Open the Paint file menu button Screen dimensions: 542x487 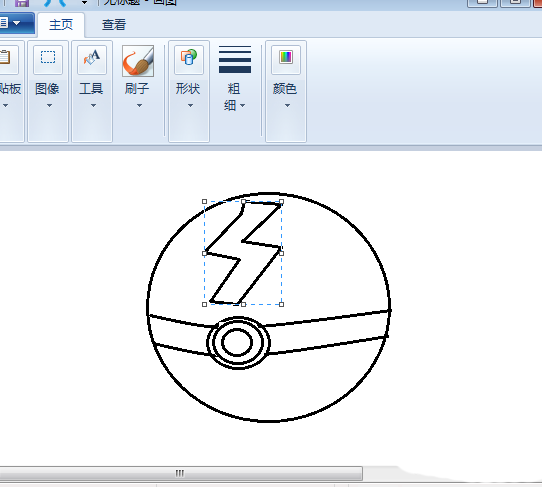pos(16,24)
